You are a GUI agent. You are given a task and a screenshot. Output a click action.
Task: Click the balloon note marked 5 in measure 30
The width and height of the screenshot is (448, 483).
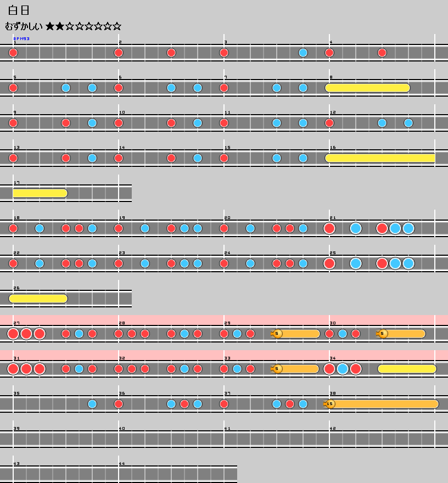[x=383, y=334]
